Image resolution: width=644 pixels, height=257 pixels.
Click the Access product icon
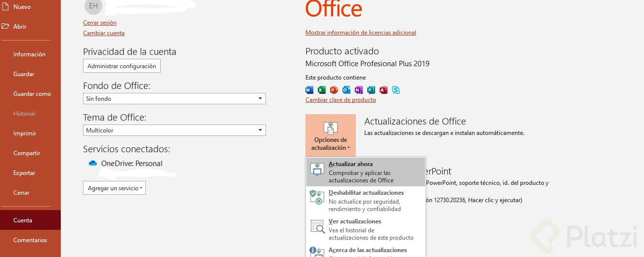point(384,90)
